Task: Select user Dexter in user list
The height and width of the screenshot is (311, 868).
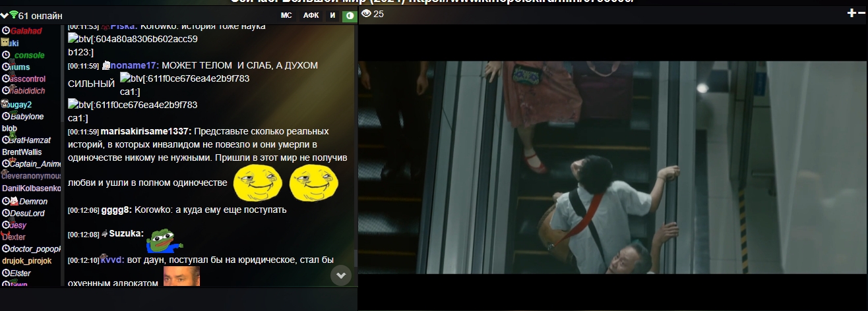Action: tap(14, 237)
